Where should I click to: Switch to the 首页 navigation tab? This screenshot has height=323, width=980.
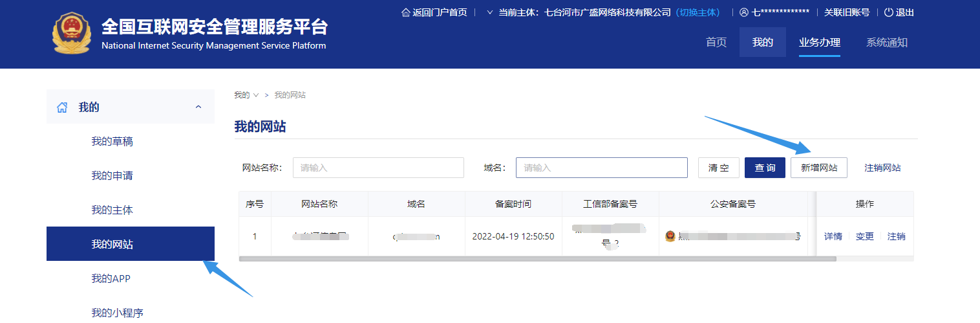tap(716, 43)
